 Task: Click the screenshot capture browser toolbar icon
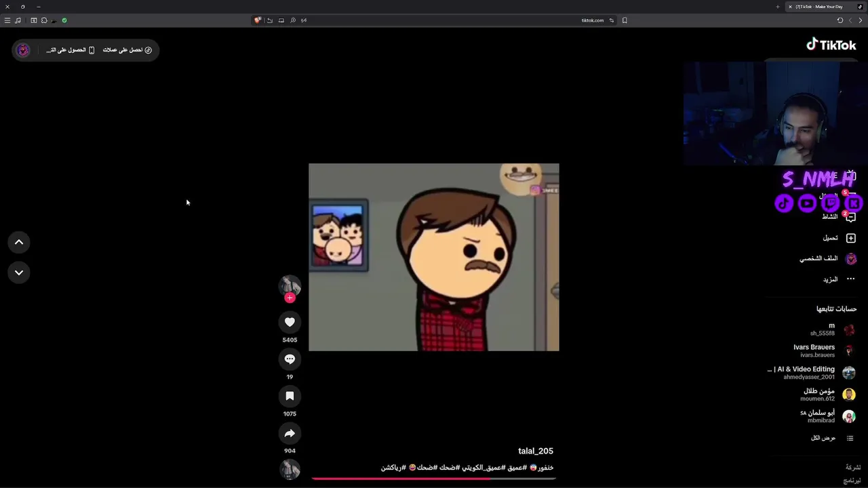[34, 20]
